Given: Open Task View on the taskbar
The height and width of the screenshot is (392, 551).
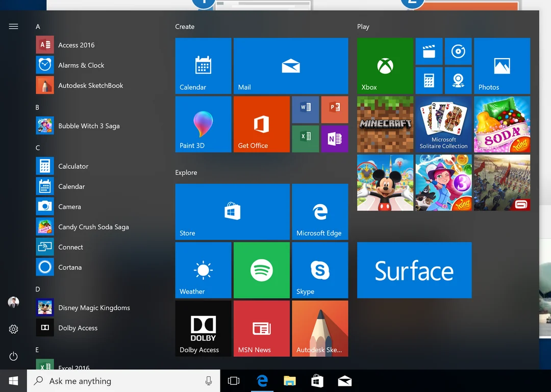Looking at the screenshot, I should [234, 381].
